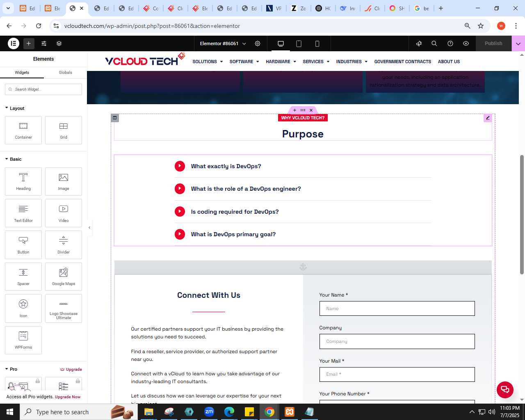Open the Elementor logo menu
Screen dimensions: 525x420
tap(14, 43)
